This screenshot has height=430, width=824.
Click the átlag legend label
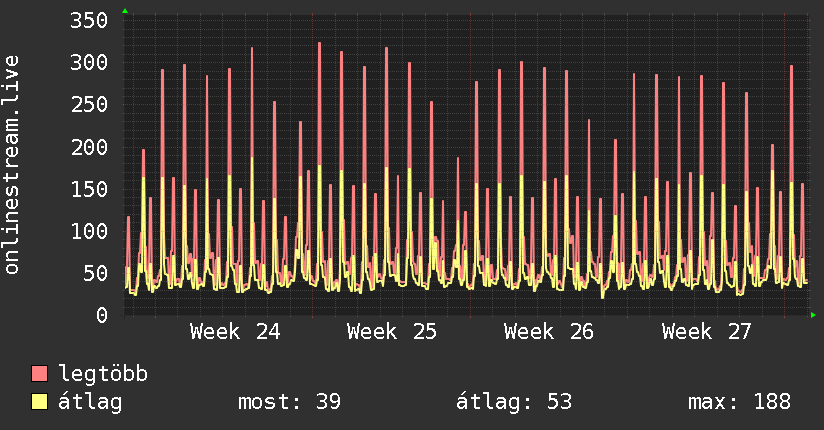tap(90, 402)
